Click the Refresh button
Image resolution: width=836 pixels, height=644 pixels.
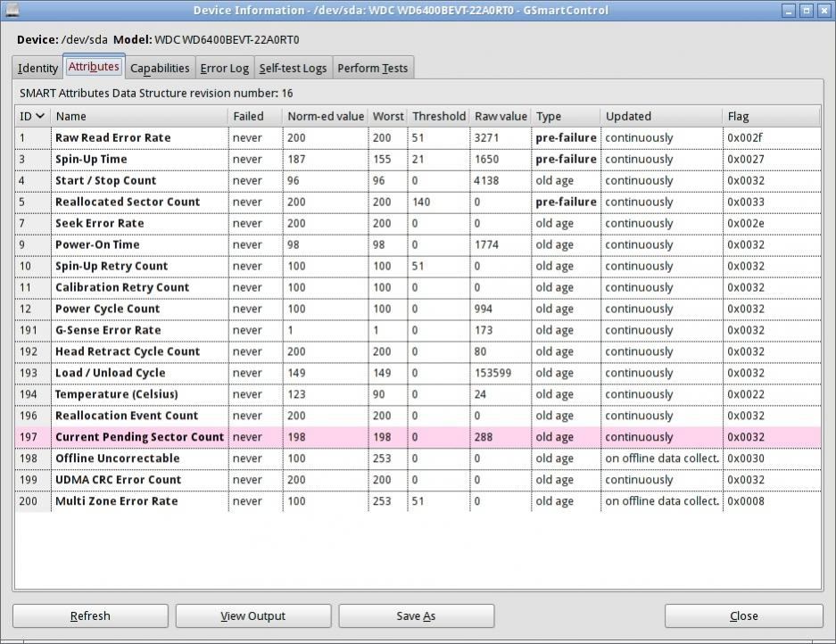tap(90, 615)
